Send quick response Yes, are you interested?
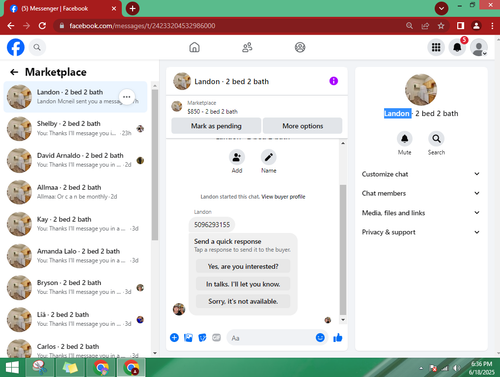500x377 pixels. coord(243,266)
